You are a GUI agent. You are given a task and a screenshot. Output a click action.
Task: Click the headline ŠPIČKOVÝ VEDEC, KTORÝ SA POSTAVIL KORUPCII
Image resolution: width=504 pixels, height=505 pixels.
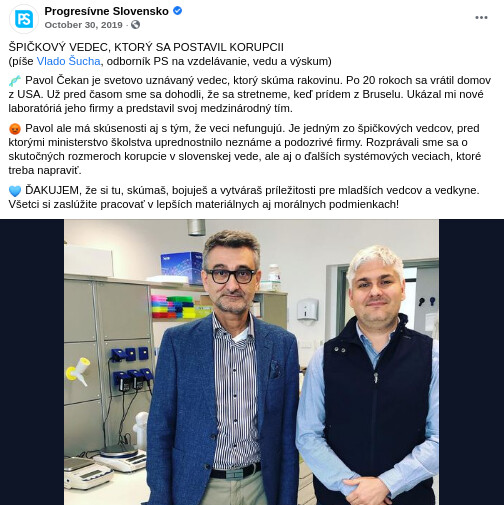coord(146,47)
